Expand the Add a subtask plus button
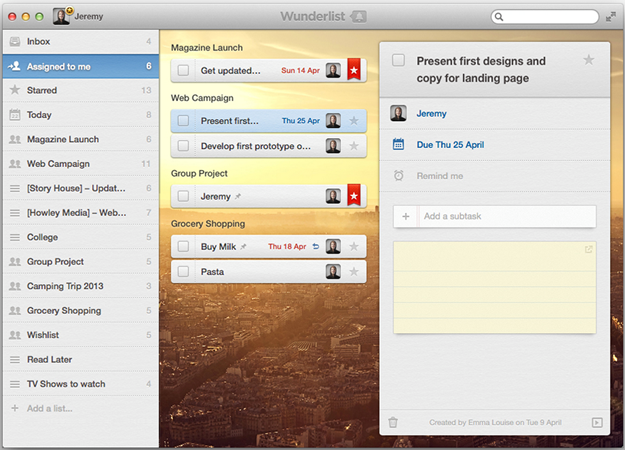Image resolution: width=625 pixels, height=450 pixels. (x=405, y=216)
